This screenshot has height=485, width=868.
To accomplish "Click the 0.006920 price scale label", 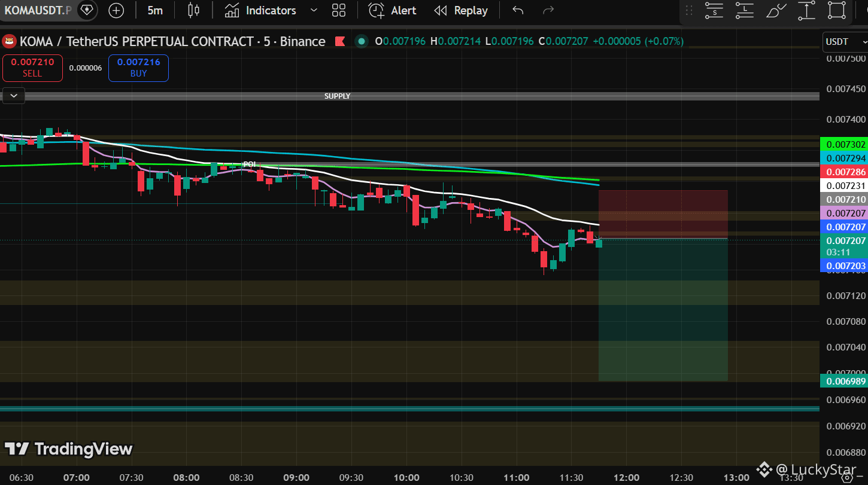I will pos(846,426).
